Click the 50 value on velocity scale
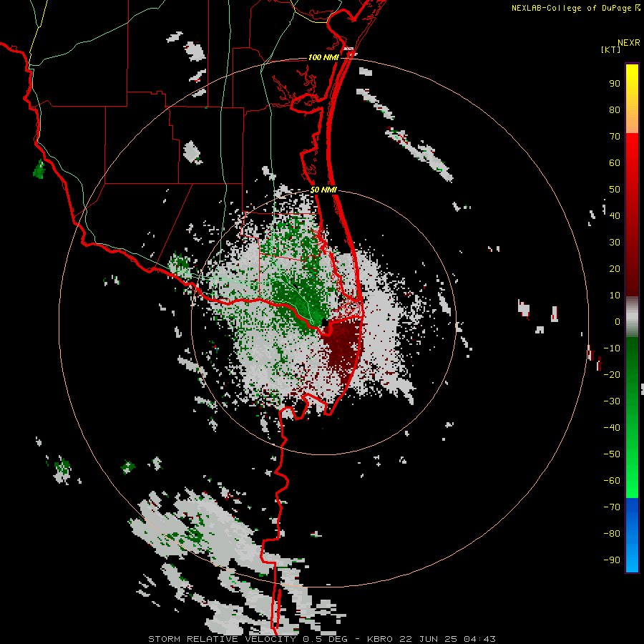The height and width of the screenshot is (644, 644). click(x=615, y=190)
